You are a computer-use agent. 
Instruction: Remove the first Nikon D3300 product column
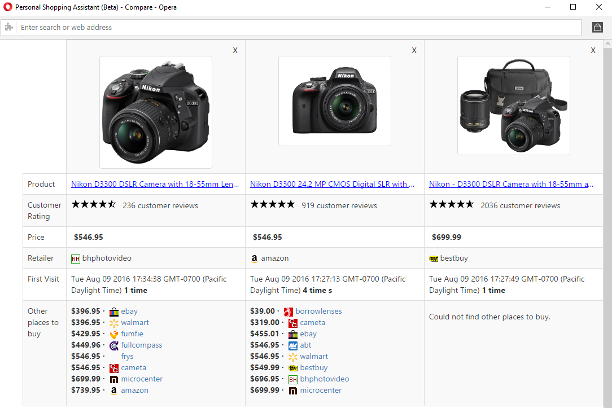click(x=235, y=50)
